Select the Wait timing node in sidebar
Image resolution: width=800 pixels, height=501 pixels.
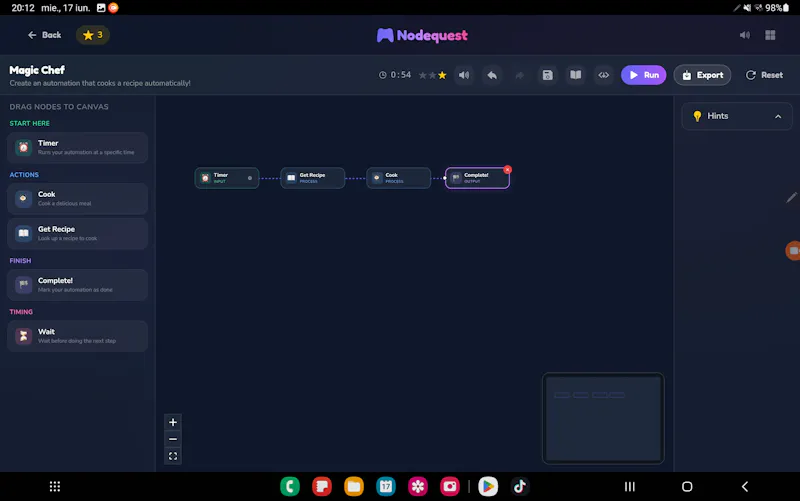(x=78, y=336)
